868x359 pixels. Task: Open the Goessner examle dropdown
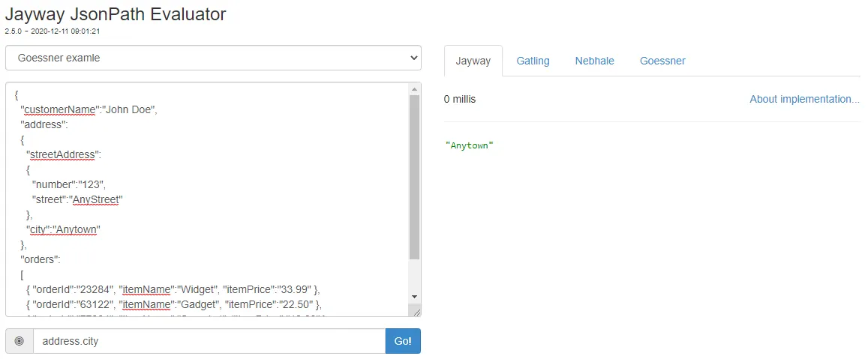(x=213, y=58)
